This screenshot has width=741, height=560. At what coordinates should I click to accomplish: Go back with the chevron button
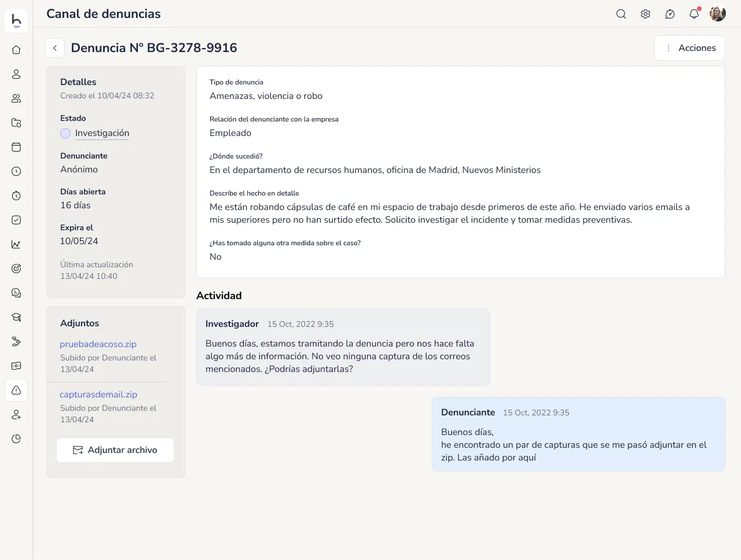pos(55,48)
